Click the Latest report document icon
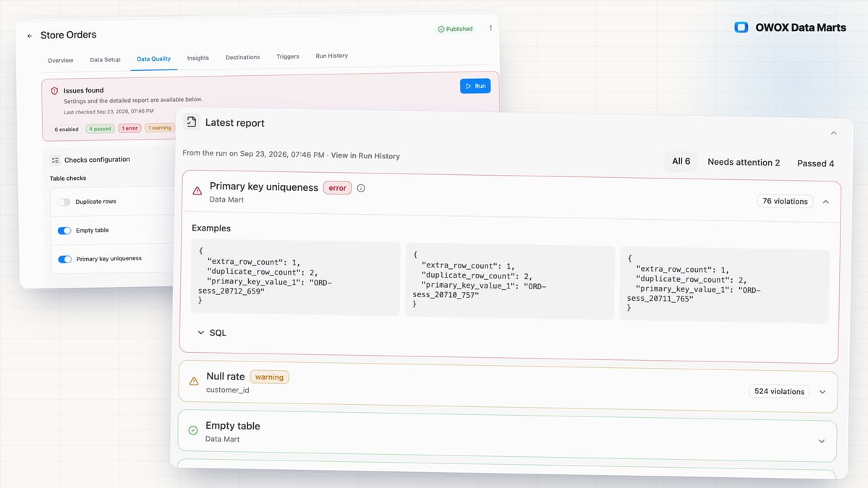This screenshot has height=488, width=868. 190,122
